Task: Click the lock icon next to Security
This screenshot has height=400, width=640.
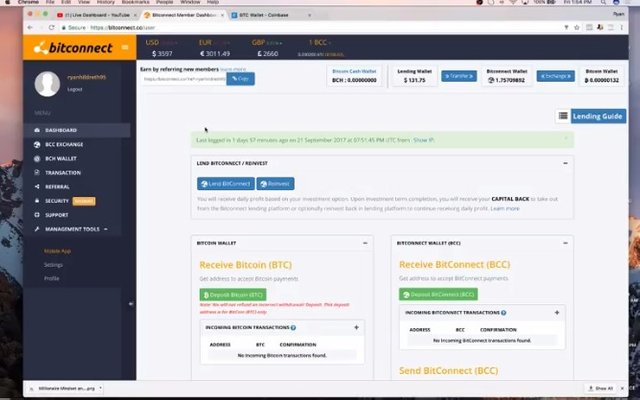Action: pyautogui.click(x=37, y=201)
